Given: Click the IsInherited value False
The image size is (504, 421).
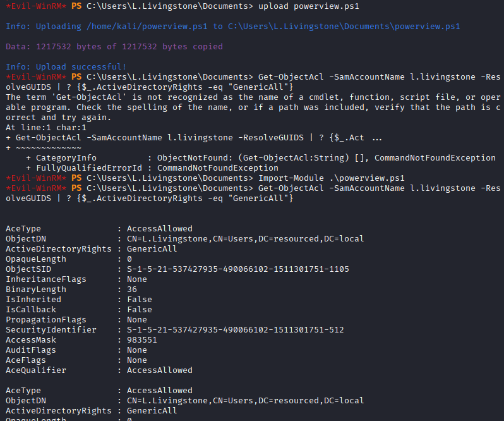Looking at the screenshot, I should pos(140,299).
